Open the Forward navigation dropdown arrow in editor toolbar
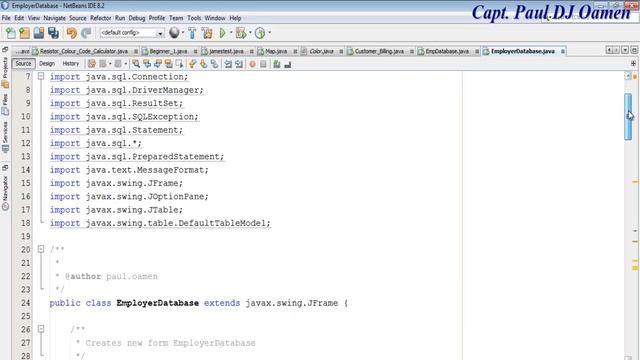Image resolution: width=640 pixels, height=360 pixels. point(125,64)
